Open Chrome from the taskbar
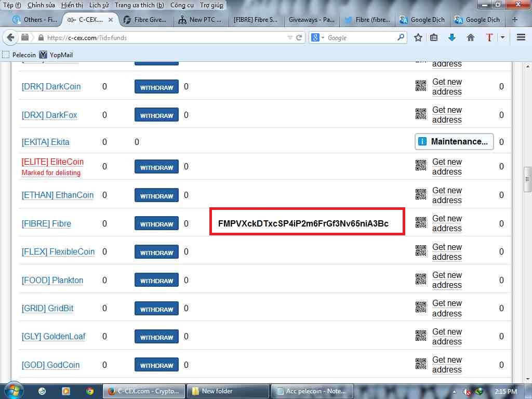 click(89, 391)
